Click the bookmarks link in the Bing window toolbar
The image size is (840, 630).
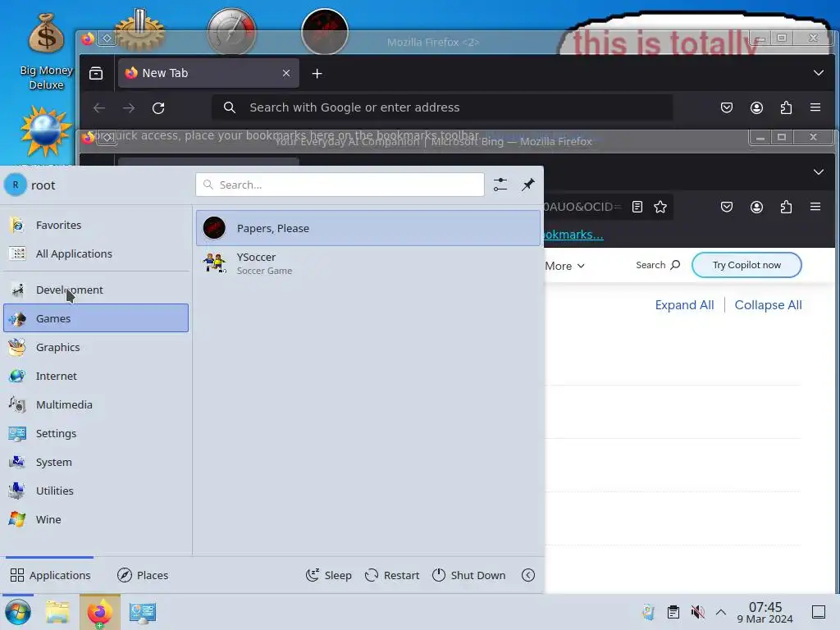(x=573, y=235)
